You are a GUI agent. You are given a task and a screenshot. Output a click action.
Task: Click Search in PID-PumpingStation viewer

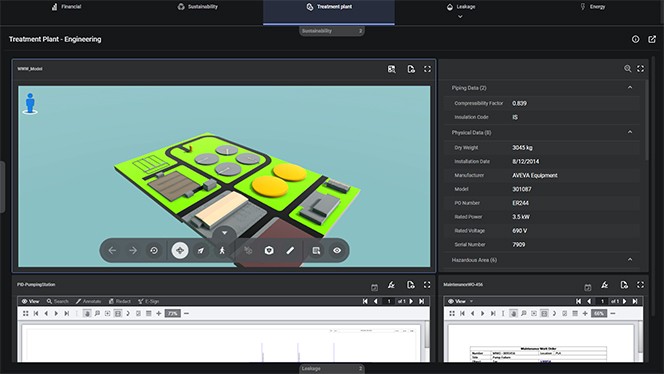point(58,301)
